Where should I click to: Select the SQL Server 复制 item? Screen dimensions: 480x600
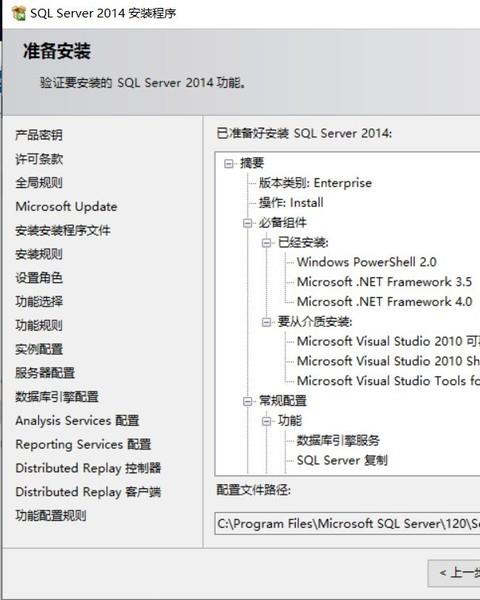(x=342, y=460)
